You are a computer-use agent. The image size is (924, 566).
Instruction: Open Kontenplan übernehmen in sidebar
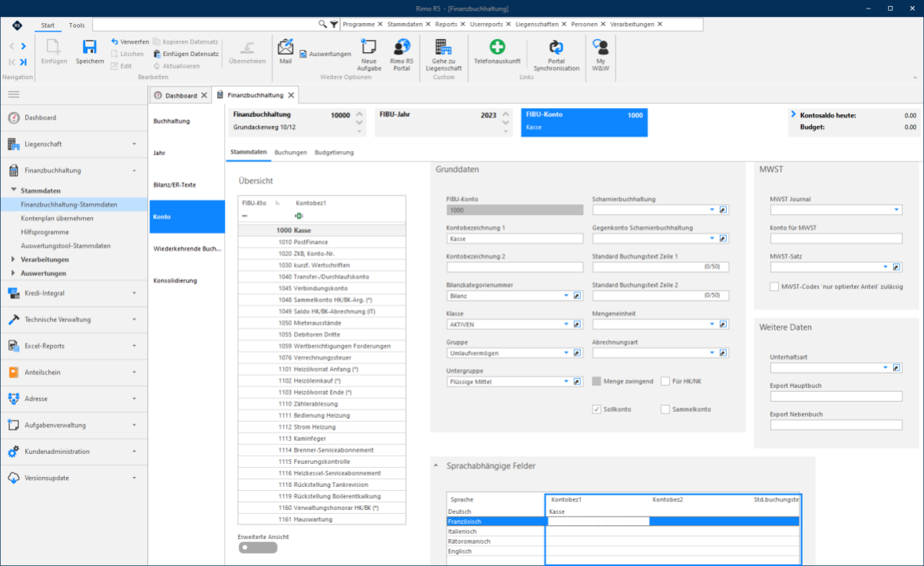(57, 219)
